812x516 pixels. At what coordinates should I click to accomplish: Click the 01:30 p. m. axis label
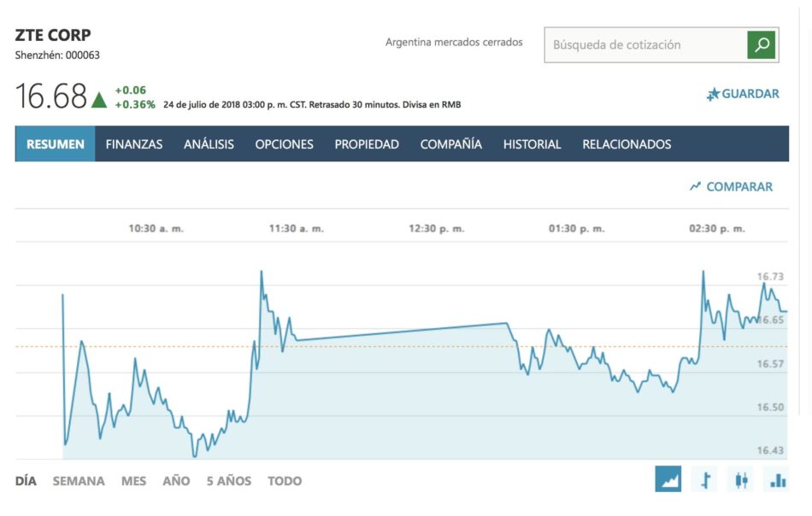(577, 228)
